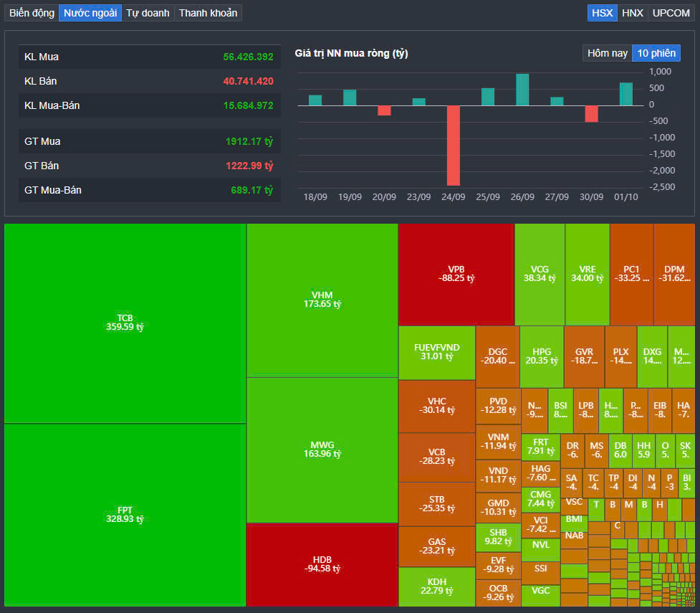Select the KDH treemap tile
700x613 pixels.
[x=436, y=586]
